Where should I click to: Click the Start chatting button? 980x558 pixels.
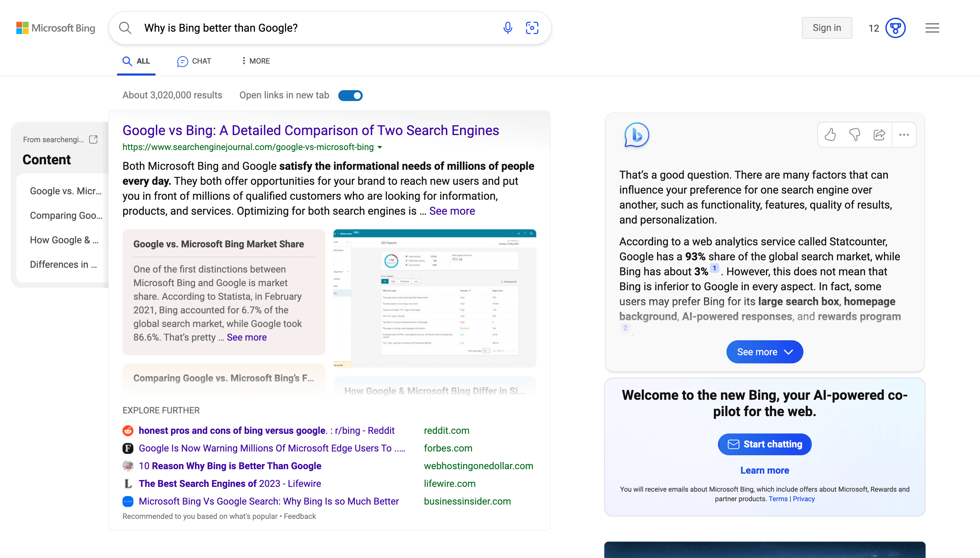(765, 444)
